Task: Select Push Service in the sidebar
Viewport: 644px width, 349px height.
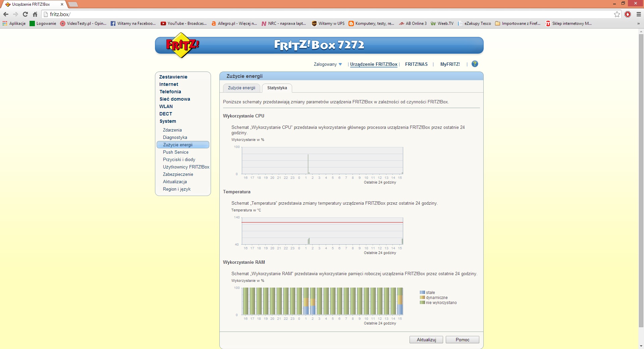Action: click(x=175, y=152)
